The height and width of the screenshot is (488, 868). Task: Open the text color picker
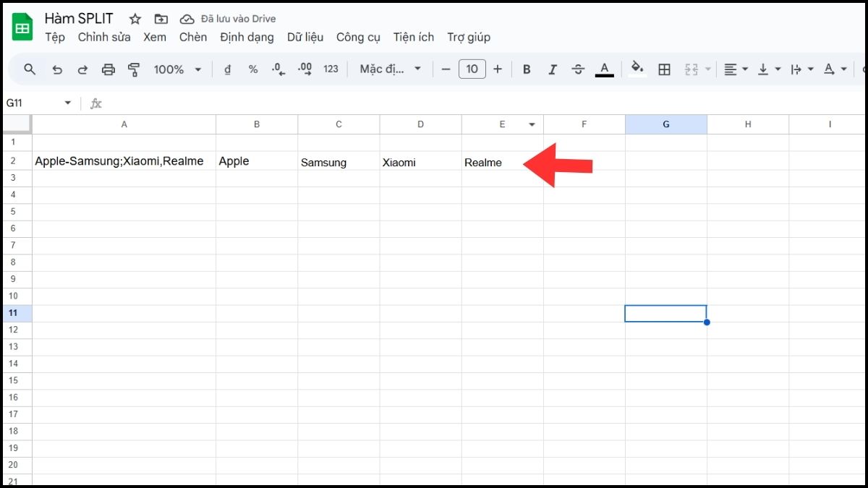coord(605,69)
